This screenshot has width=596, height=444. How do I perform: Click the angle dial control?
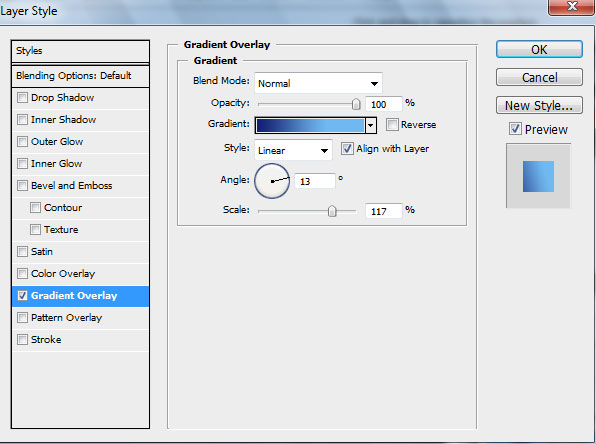pyautogui.click(x=272, y=181)
